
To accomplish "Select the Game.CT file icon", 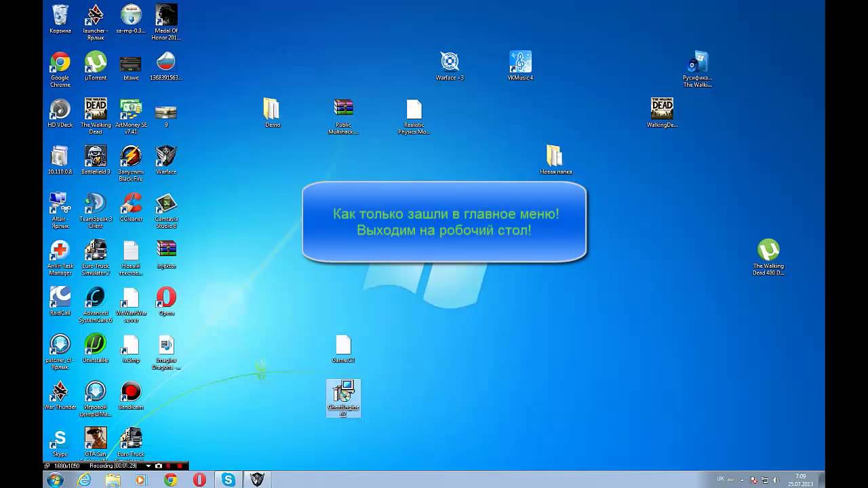I will point(344,348).
